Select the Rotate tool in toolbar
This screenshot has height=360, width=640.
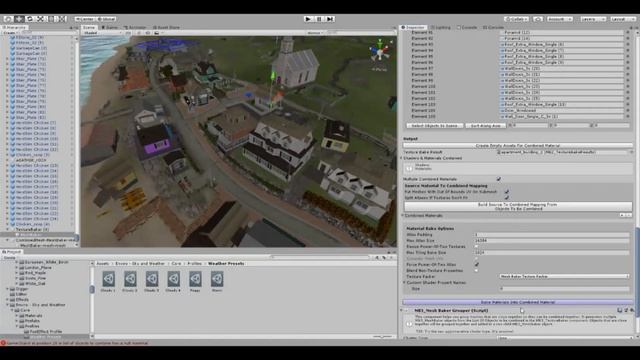coord(29,19)
